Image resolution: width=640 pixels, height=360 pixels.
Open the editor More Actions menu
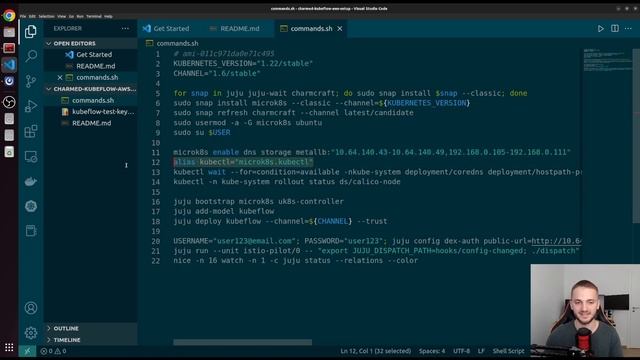629,29
